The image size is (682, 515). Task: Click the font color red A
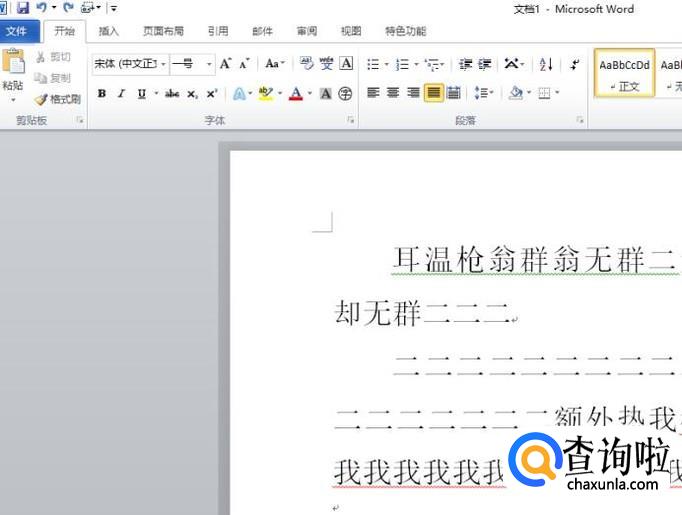tap(296, 94)
